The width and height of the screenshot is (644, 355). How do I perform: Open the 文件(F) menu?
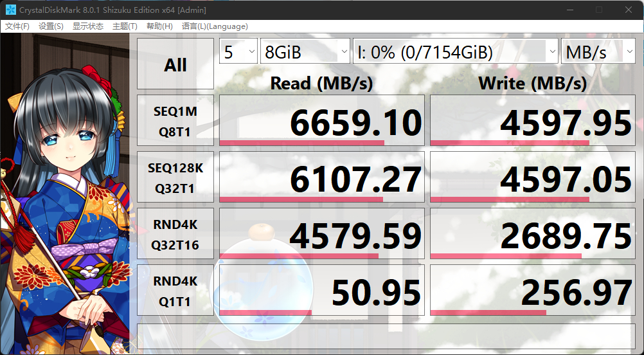17,26
